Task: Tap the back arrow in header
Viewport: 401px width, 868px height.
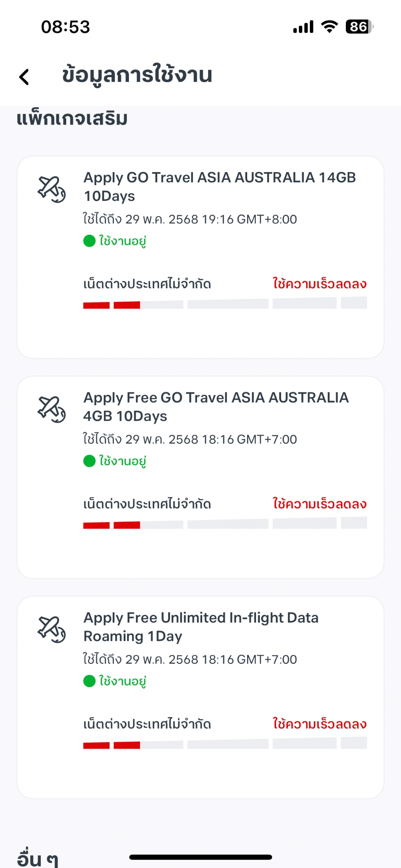Action: coord(24,77)
